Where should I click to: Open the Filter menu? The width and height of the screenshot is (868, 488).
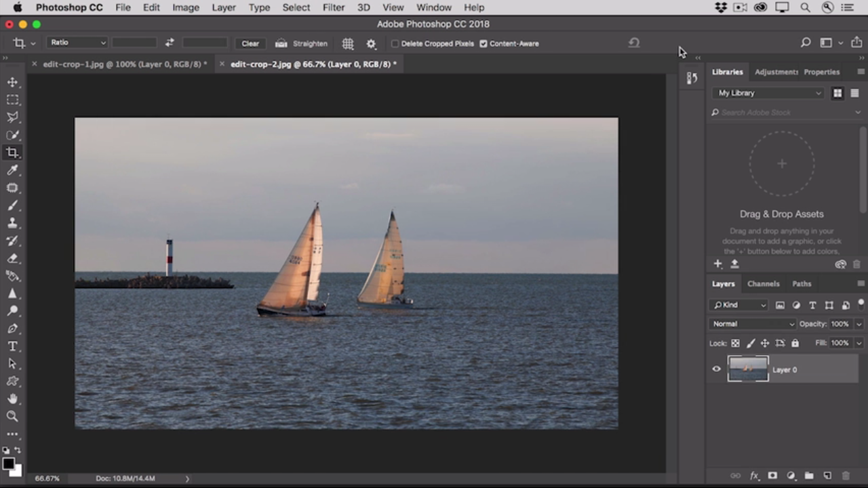click(x=333, y=7)
